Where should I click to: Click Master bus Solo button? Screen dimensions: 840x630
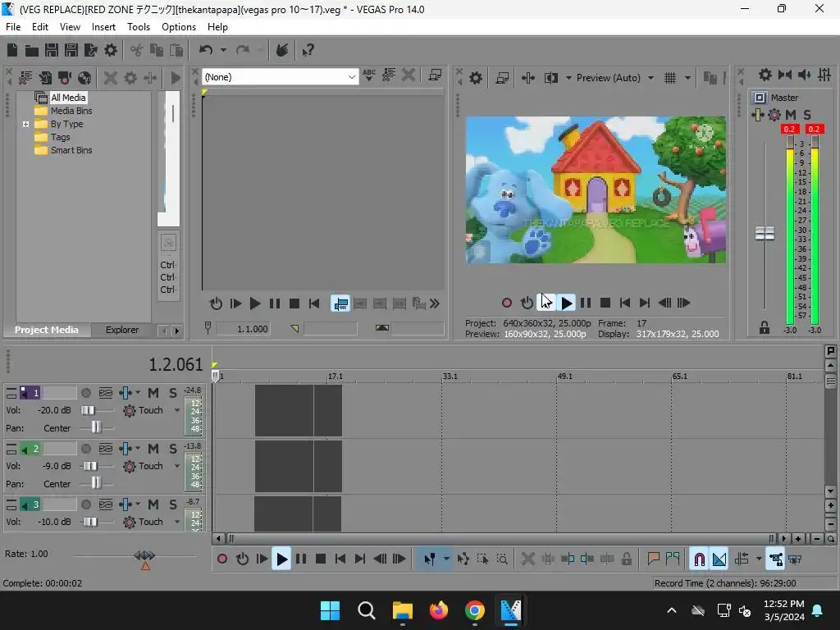tap(807, 115)
